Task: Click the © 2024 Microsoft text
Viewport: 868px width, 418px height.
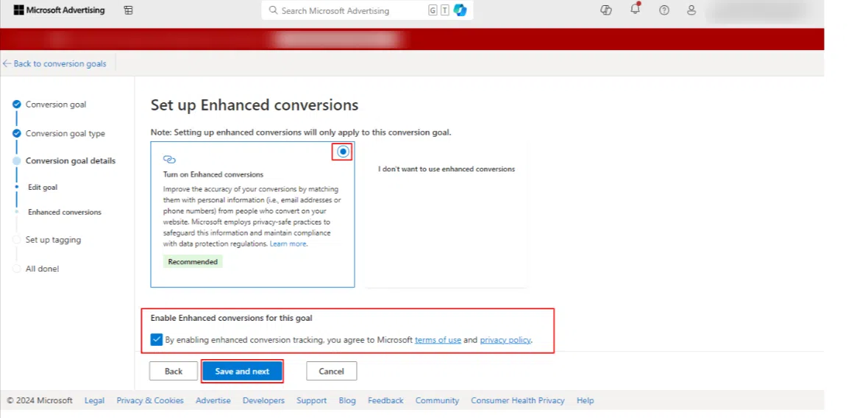Action: [40, 400]
